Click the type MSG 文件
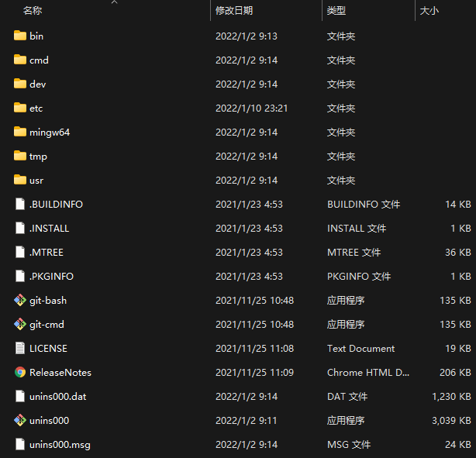476x458 pixels. coord(349,444)
